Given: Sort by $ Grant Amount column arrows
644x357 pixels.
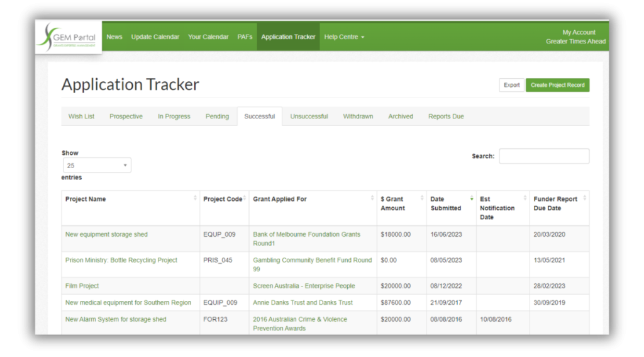Looking at the screenshot, I should point(422,198).
